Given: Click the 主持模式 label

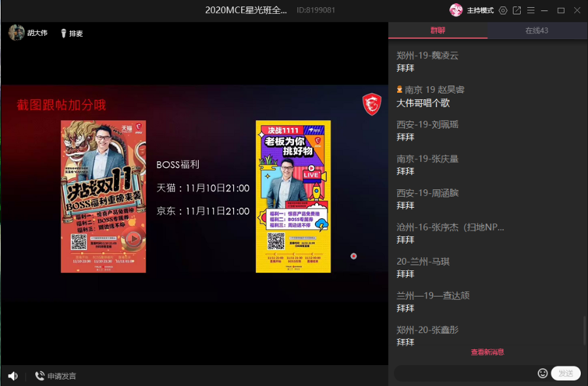Looking at the screenshot, I should [480, 10].
